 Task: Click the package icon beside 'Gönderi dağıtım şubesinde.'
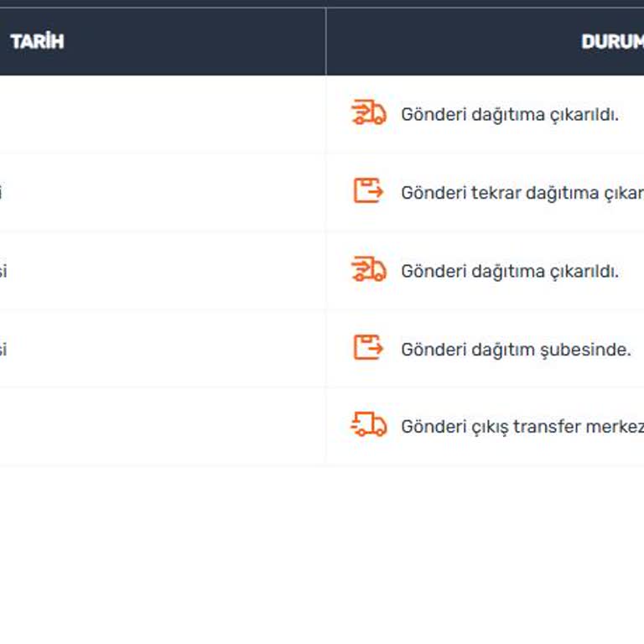click(368, 347)
